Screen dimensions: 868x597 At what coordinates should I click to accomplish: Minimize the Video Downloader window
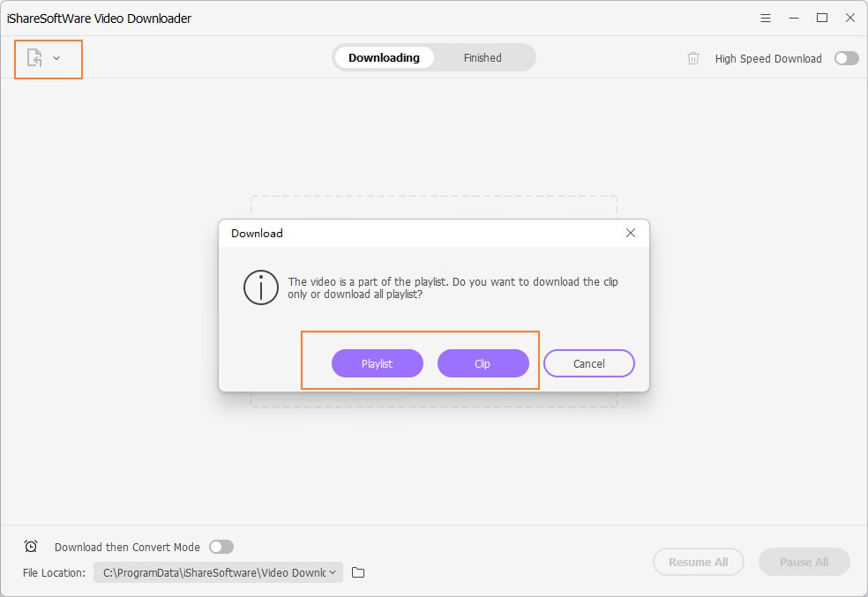(x=793, y=18)
